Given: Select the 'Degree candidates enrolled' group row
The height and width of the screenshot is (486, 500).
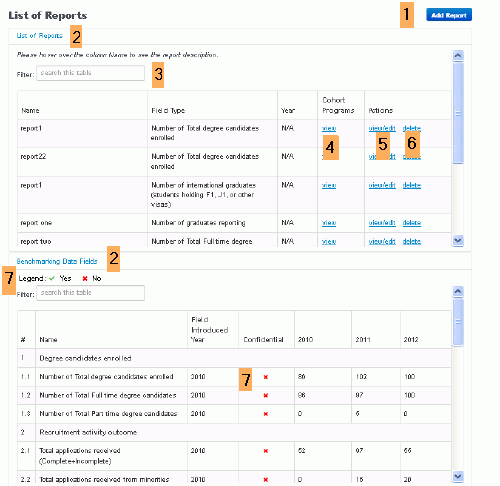Looking at the screenshot, I should [234, 358].
